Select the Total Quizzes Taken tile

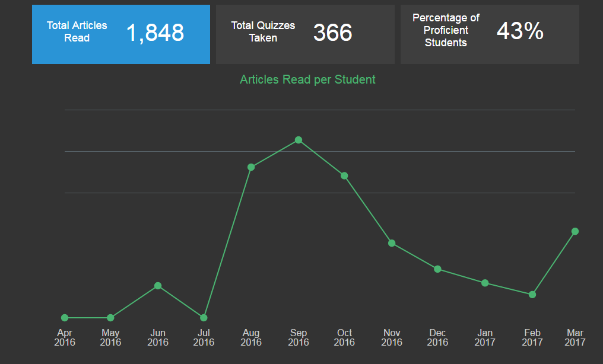pos(305,34)
